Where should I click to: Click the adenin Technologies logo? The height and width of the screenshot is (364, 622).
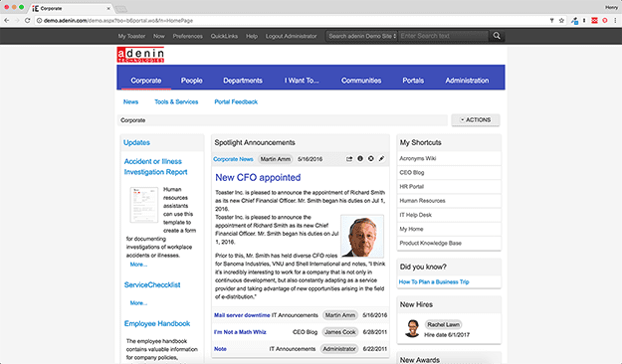tap(140, 55)
